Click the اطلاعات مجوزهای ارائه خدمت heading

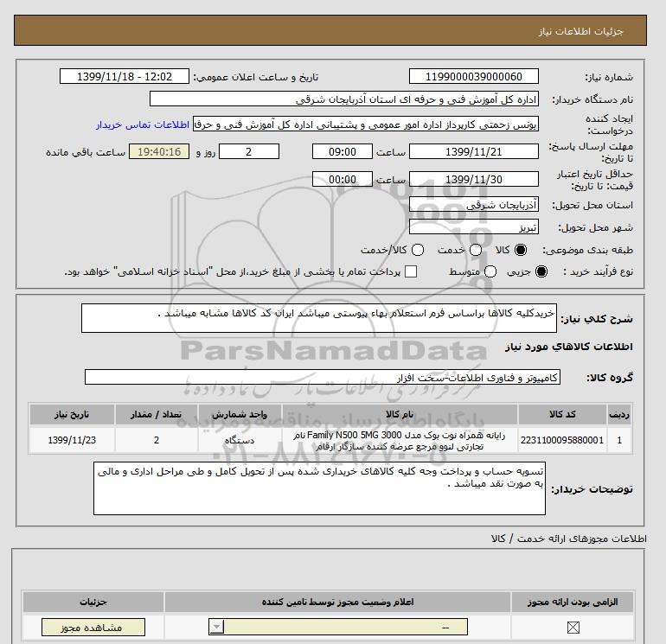pyautogui.click(x=569, y=539)
